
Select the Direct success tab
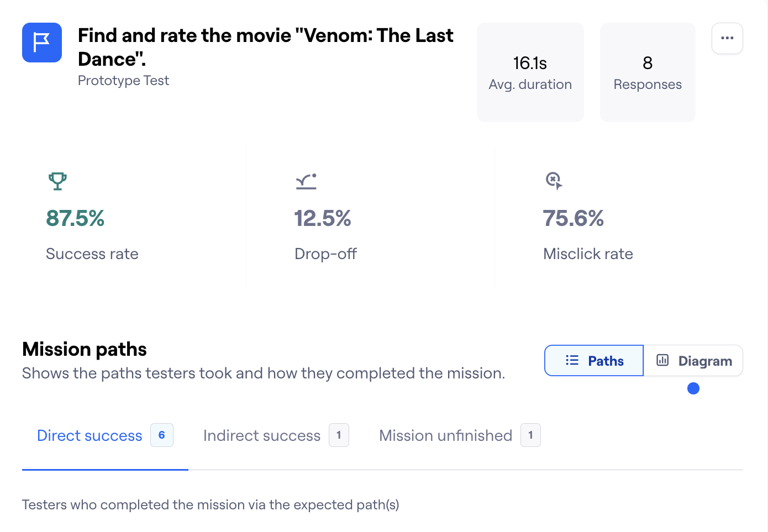[90, 435]
